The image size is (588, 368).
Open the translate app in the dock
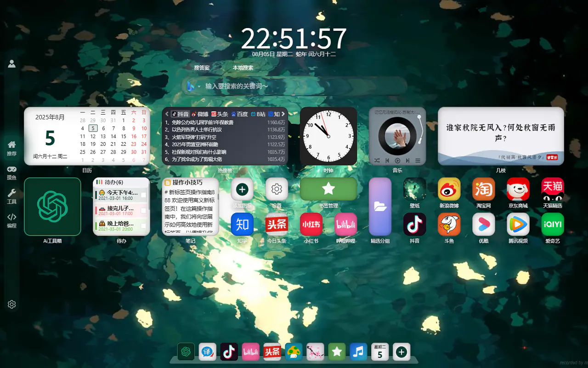[x=208, y=352]
